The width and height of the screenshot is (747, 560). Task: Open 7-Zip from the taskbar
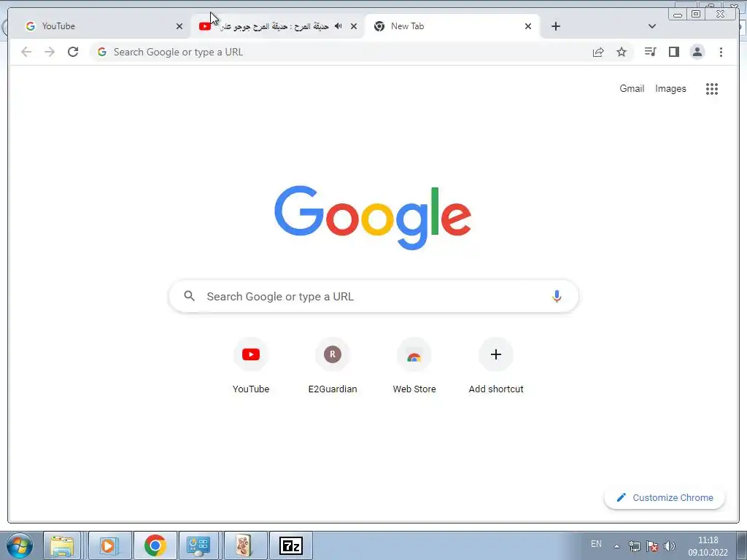click(x=290, y=545)
